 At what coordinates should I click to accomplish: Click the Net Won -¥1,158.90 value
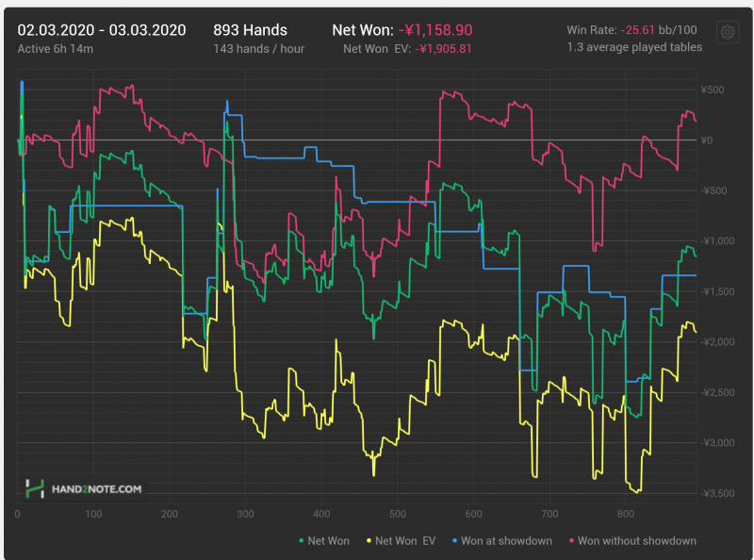pos(434,30)
